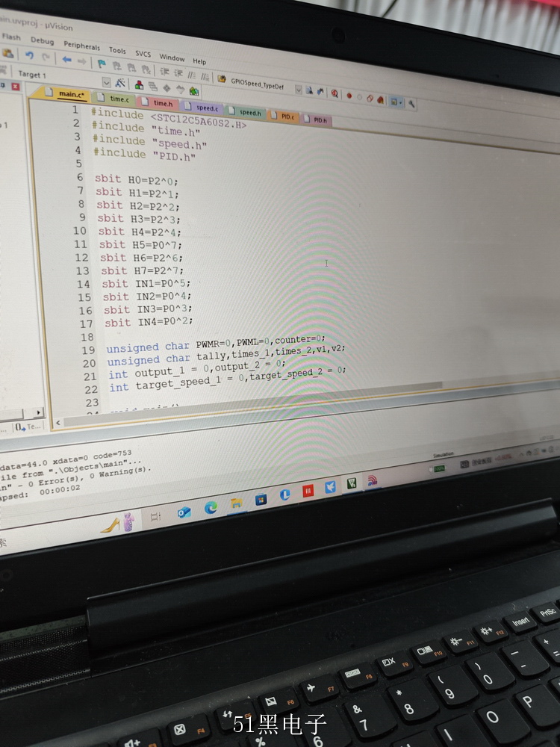Open the Debug menu
This screenshot has width=560, height=747.
pos(42,41)
